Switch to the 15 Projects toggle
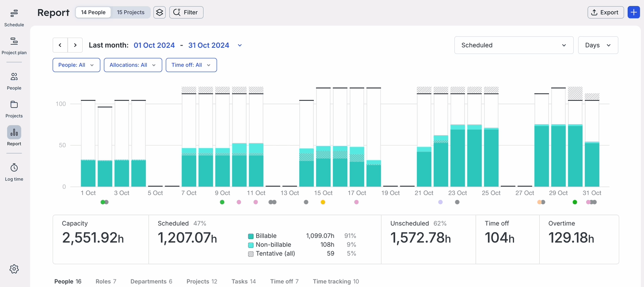The height and width of the screenshot is (287, 644). point(130,12)
